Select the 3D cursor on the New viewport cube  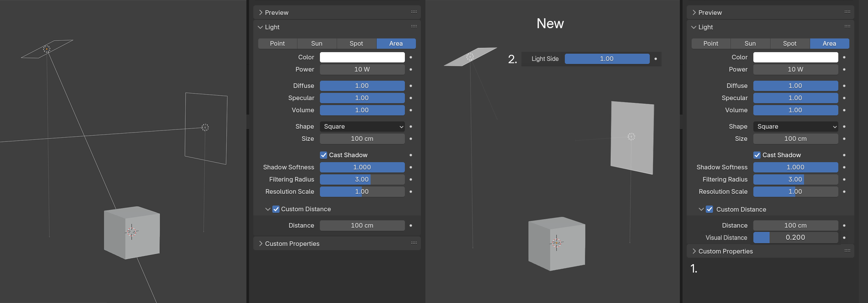point(556,242)
